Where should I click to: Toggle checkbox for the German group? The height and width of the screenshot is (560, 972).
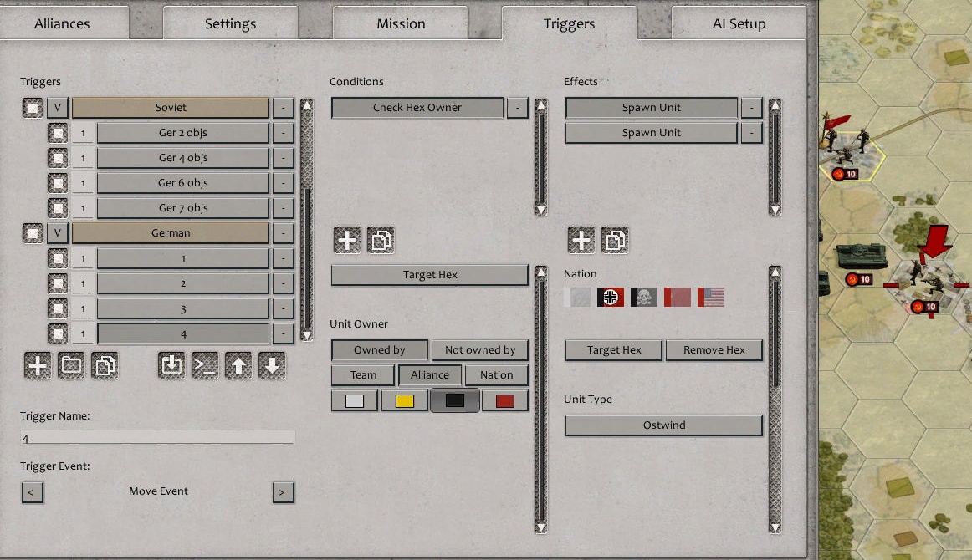tap(33, 233)
